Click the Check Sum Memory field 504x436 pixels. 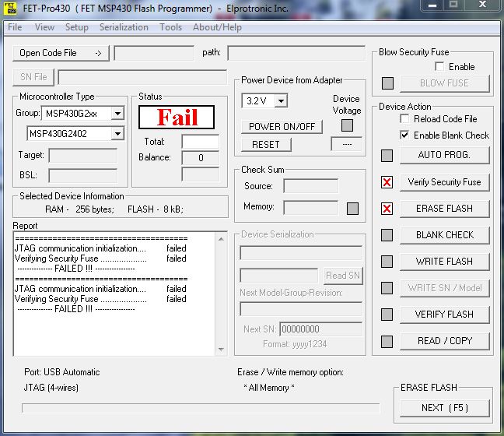(311, 208)
